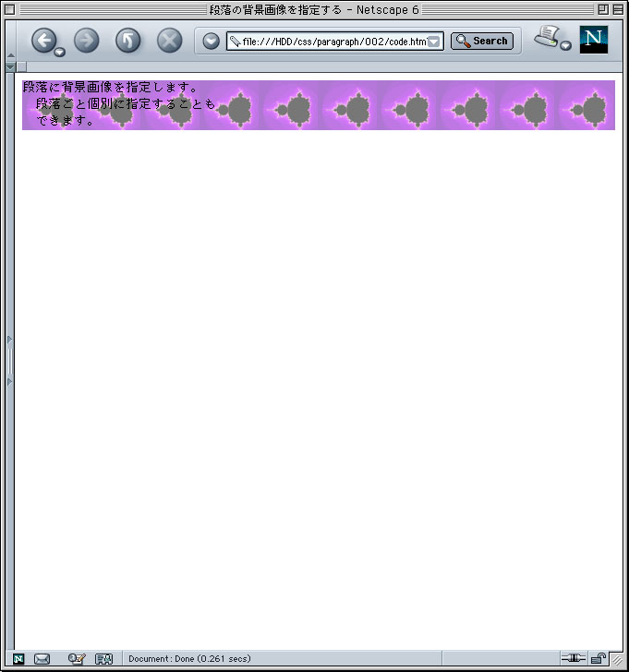Image resolution: width=629 pixels, height=672 pixels.
Task: Click the Print icon
Action: pyautogui.click(x=547, y=36)
